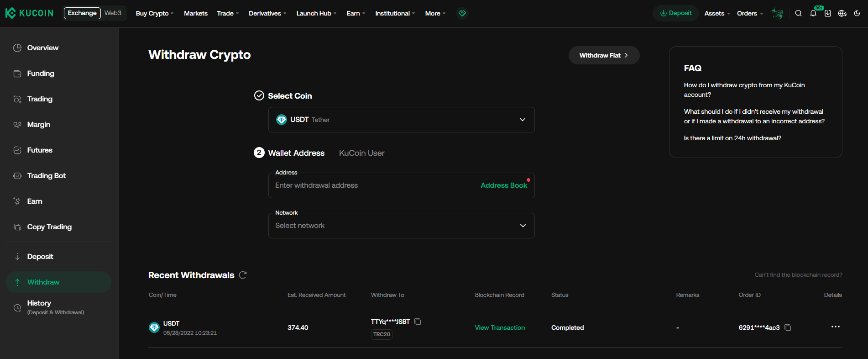This screenshot has width=868, height=359.
Task: Expand Derivatives menu
Action: (267, 13)
